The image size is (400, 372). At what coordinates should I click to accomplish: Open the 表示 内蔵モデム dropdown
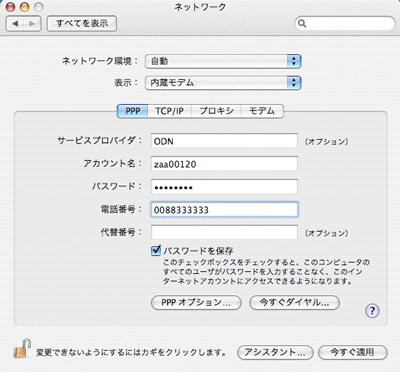pos(223,83)
